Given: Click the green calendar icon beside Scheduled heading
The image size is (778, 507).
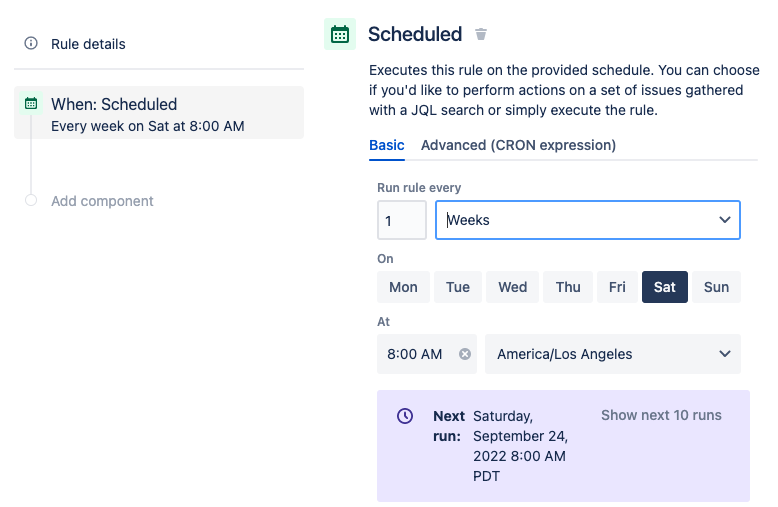Looking at the screenshot, I should click(340, 34).
